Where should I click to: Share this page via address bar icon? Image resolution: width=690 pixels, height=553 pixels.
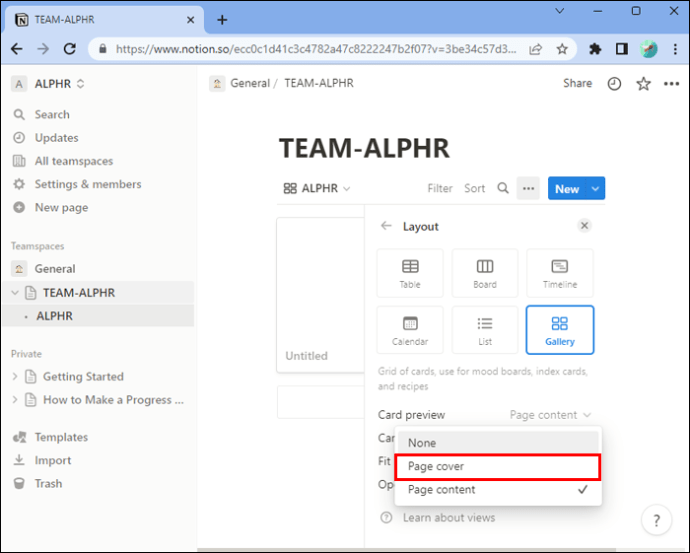pyautogui.click(x=535, y=49)
